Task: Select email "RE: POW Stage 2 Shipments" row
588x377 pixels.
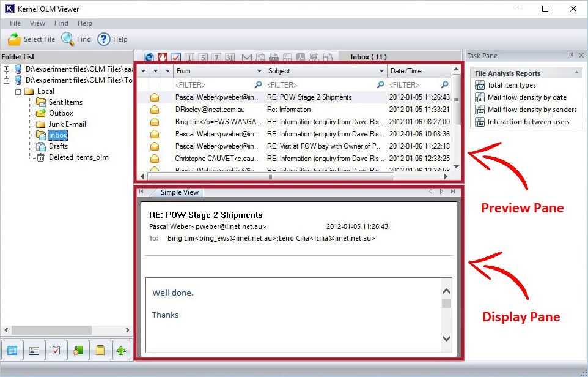Action: tap(293, 97)
